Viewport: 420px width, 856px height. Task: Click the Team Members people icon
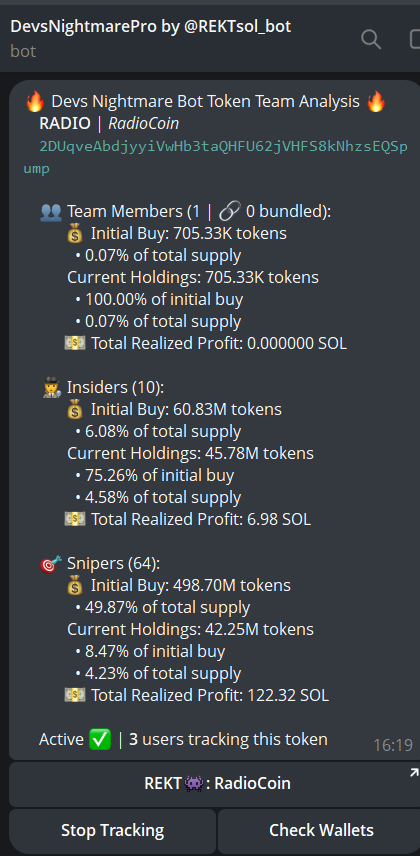51,212
